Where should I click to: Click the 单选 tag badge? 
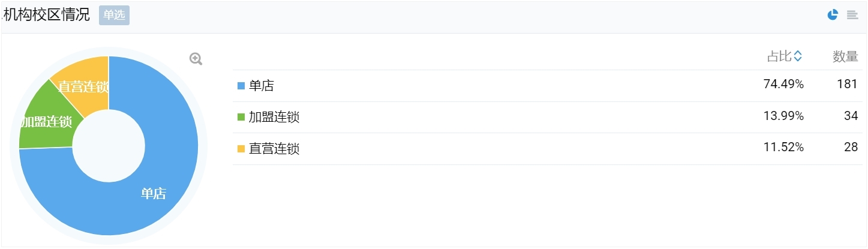[114, 15]
